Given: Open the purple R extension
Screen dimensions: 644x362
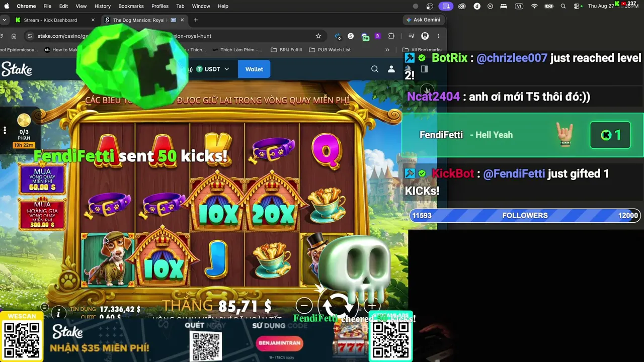Looking at the screenshot, I should pos(377,36).
